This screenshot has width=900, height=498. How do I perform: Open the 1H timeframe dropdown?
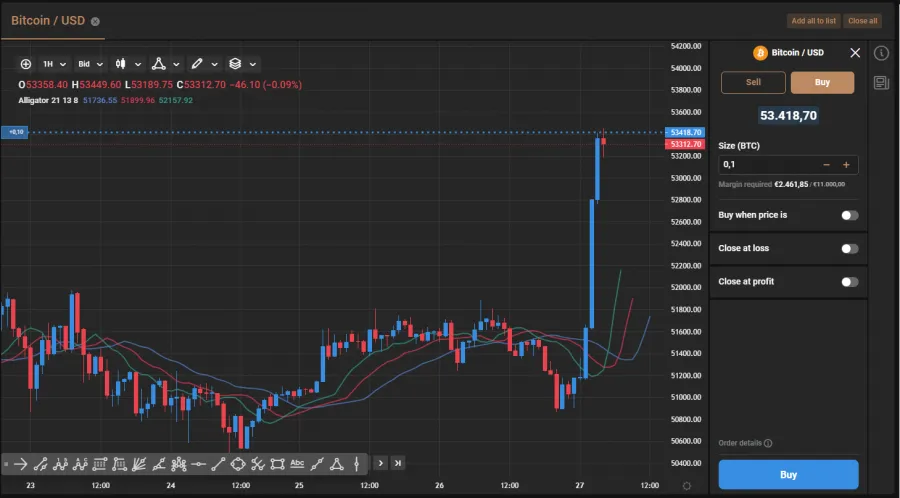55,64
